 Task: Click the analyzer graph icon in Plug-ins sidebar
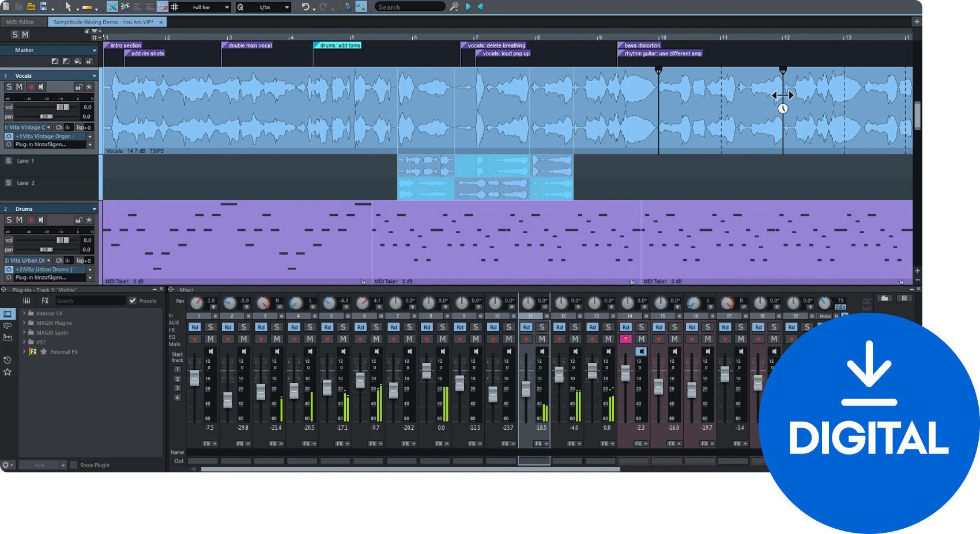(7, 338)
